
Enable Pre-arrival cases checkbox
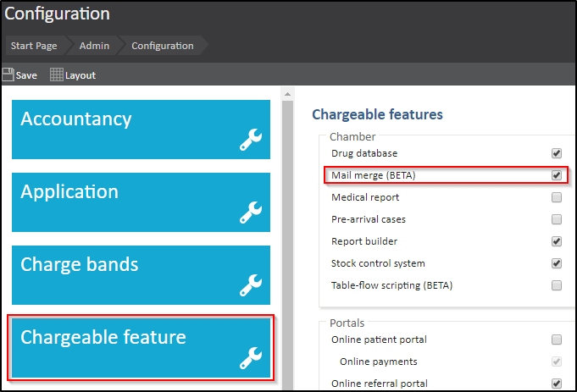click(557, 219)
